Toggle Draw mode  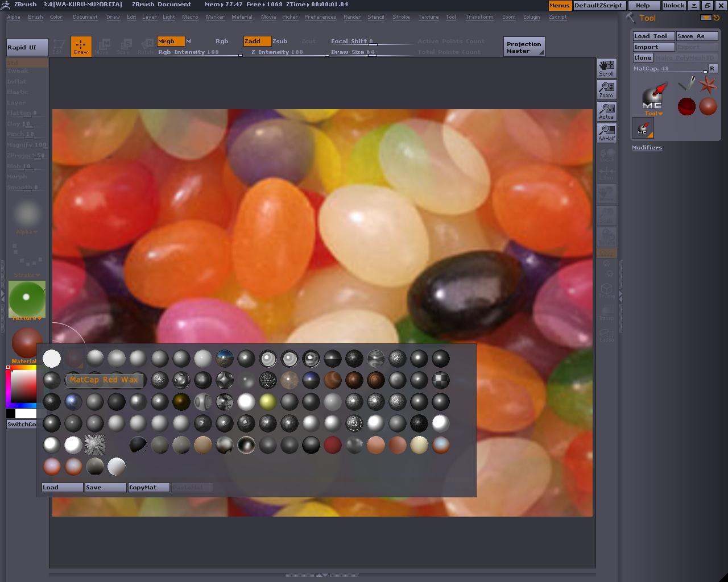[x=81, y=46]
